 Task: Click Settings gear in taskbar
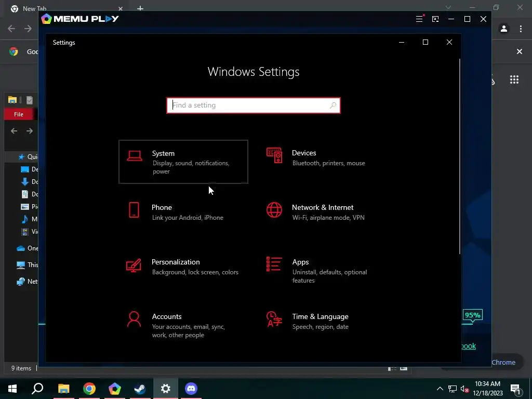pos(166,389)
